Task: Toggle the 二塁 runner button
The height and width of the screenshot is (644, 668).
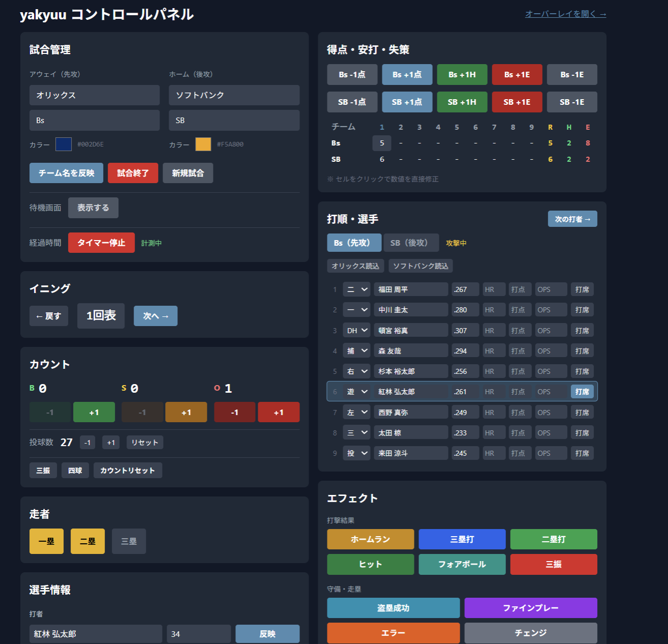Action: [x=87, y=541]
